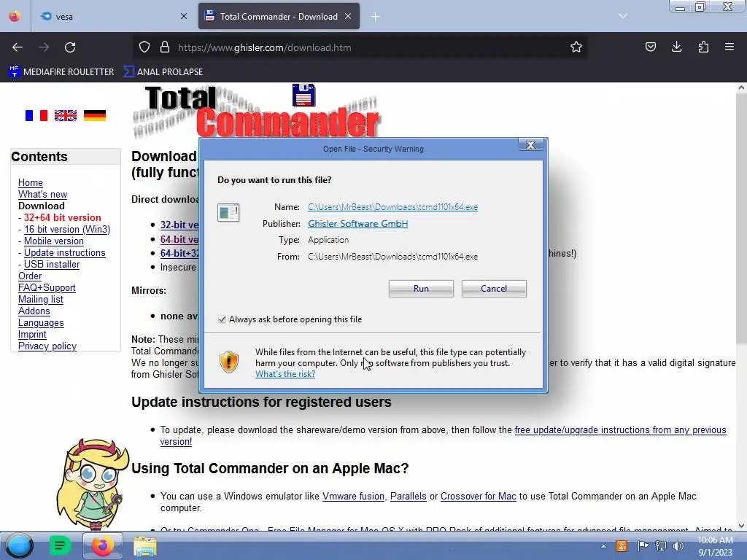Open the Privacy policy link
The image size is (747, 560).
tap(47, 346)
